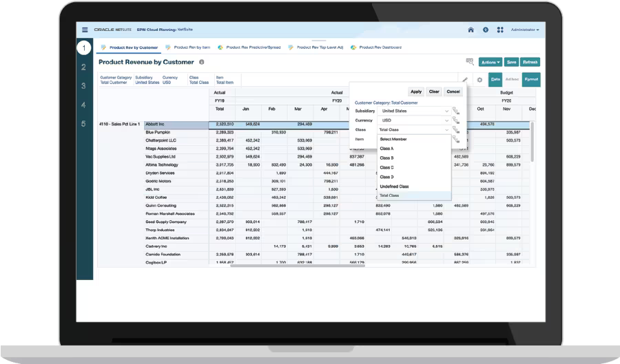
Task: Switch to Data view mode
Action: 495,80
